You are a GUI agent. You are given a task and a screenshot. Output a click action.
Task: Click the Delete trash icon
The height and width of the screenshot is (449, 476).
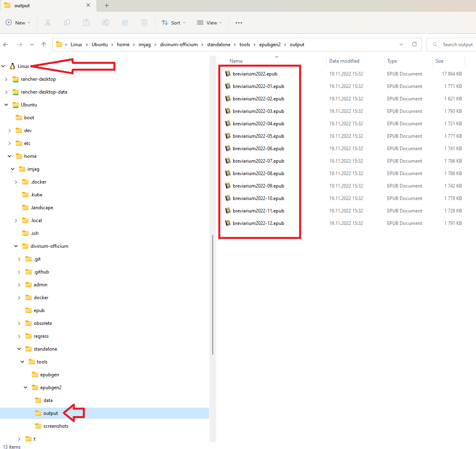(144, 23)
